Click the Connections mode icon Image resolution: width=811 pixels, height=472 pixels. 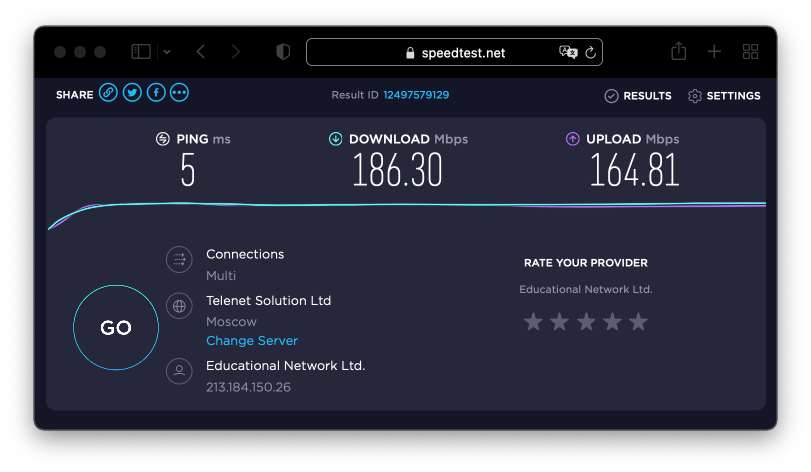179,260
